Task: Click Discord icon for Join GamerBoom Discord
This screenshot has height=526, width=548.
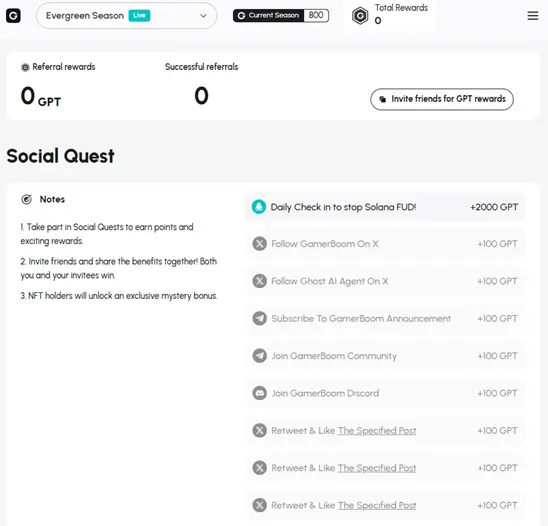Action: tap(260, 393)
